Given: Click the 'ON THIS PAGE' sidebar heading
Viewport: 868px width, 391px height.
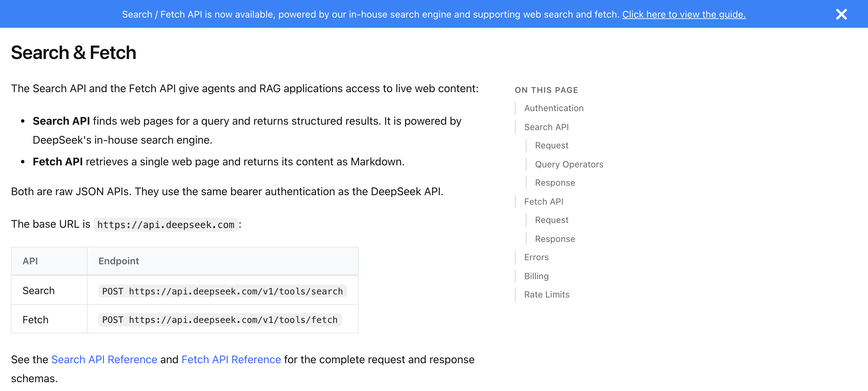Looking at the screenshot, I should (546, 90).
